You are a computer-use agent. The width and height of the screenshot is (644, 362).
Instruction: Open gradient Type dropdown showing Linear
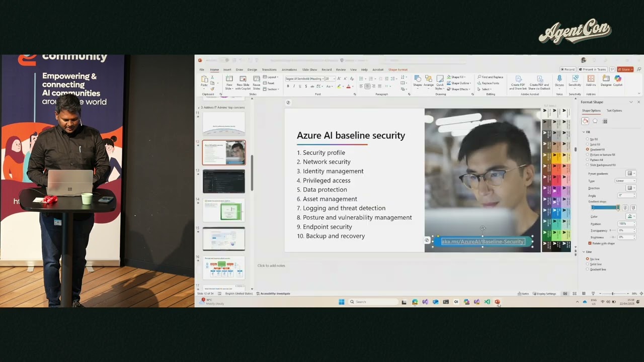(625, 180)
